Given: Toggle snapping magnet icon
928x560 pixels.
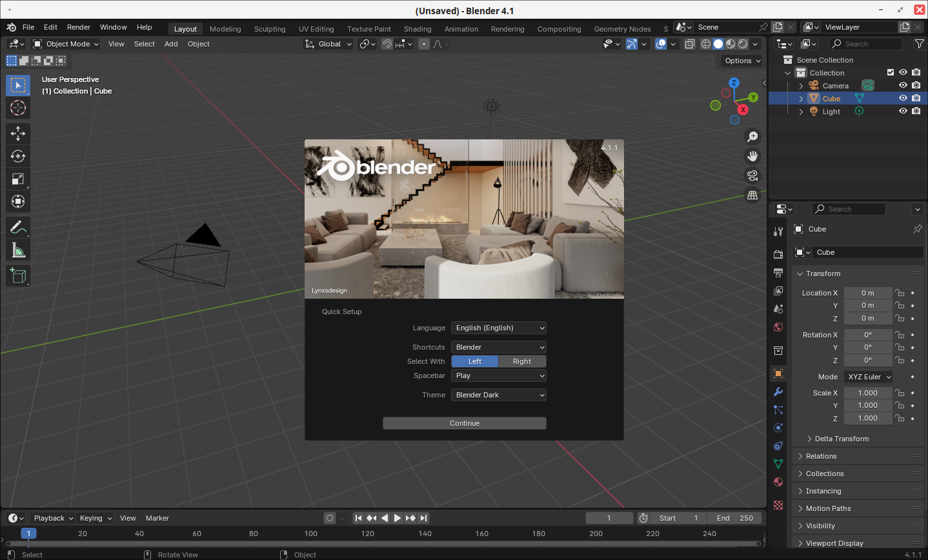Looking at the screenshot, I should pos(387,44).
